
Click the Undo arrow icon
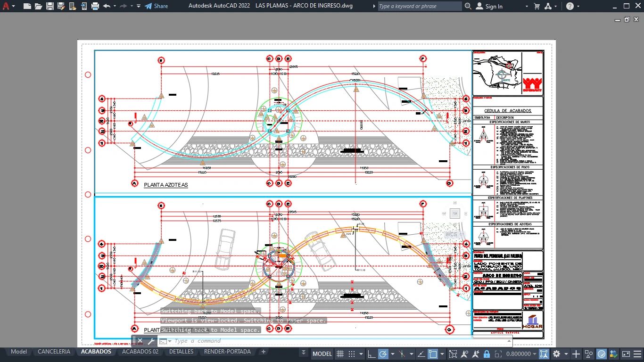(107, 6)
